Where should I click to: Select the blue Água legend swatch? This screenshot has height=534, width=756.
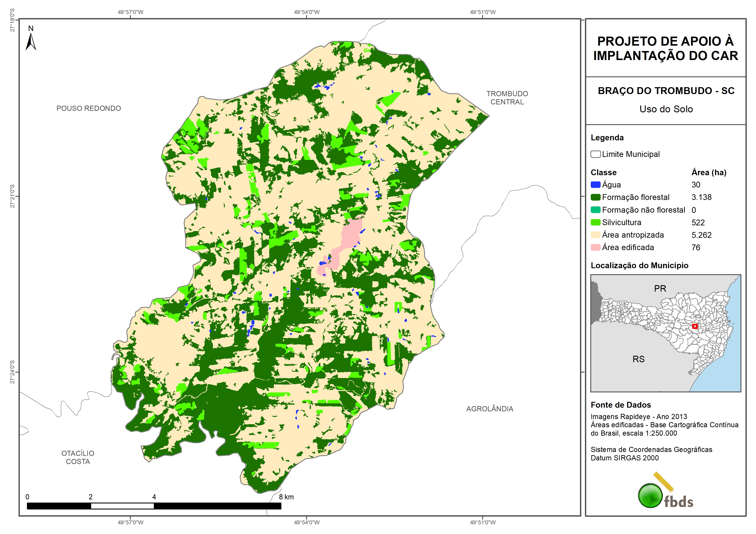[x=595, y=185]
